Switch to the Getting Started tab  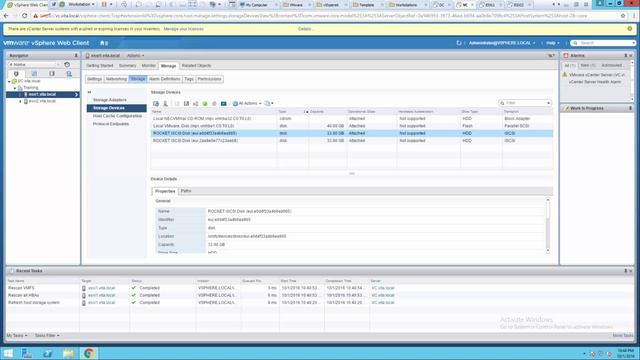(100, 66)
